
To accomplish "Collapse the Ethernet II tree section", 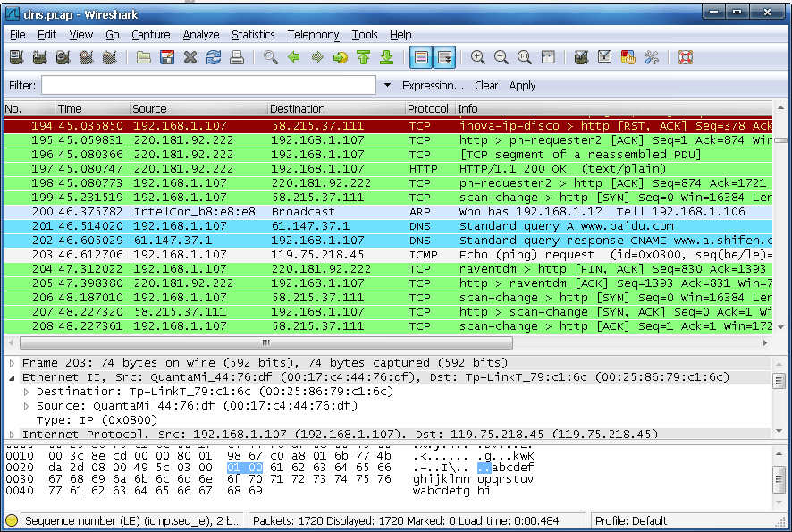I will pos(12,377).
